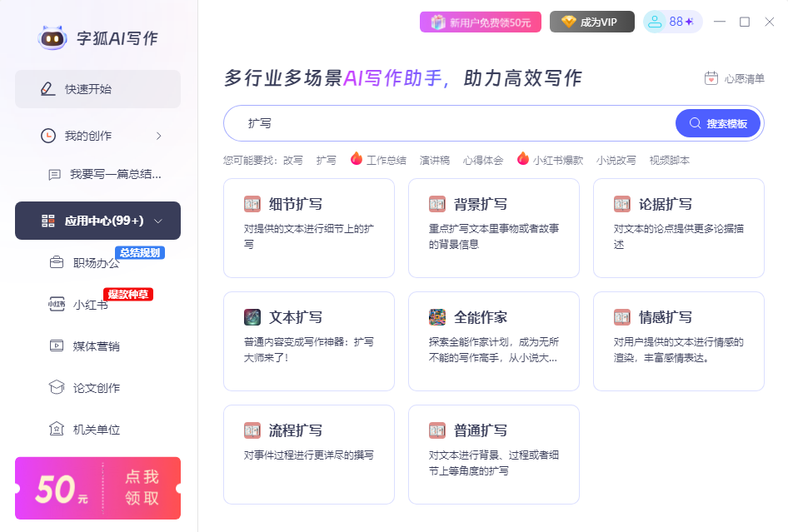The image size is (788, 532).
Task: Click the 普通扩写 card description text
Action: [493, 463]
